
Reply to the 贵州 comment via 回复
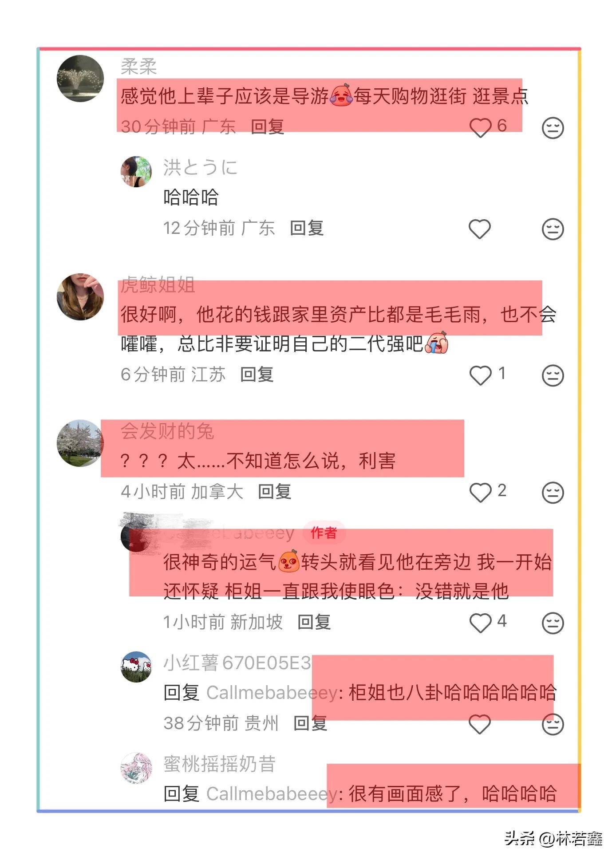(310, 723)
